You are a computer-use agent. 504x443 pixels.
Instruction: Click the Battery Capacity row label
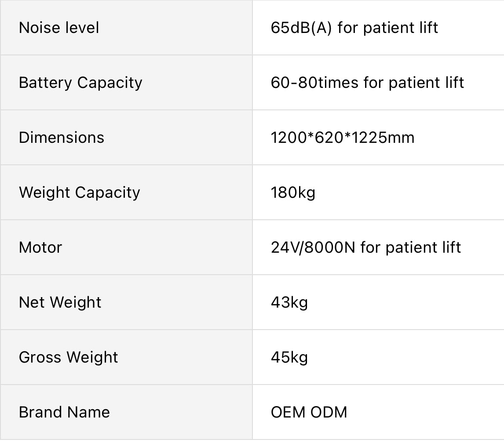click(80, 83)
